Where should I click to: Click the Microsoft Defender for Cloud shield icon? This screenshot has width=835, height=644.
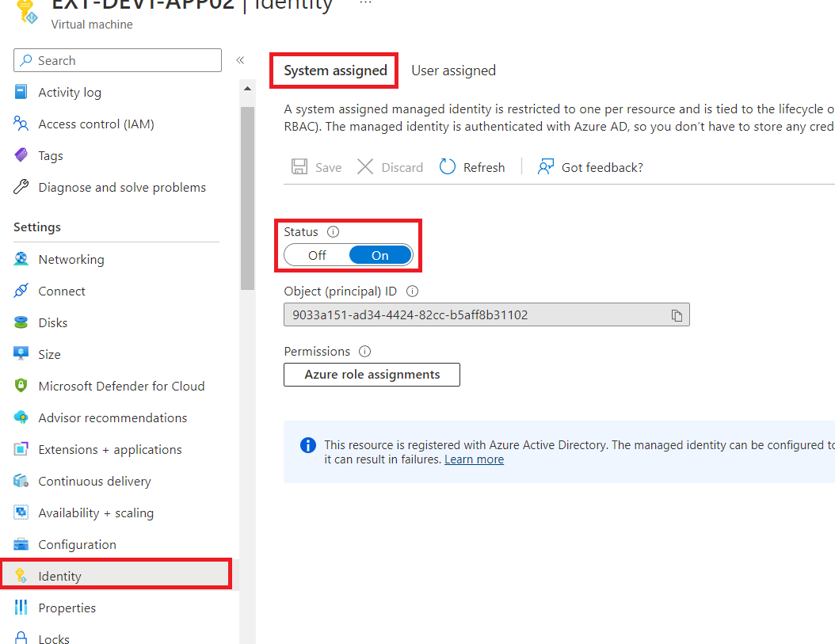pos(21,386)
